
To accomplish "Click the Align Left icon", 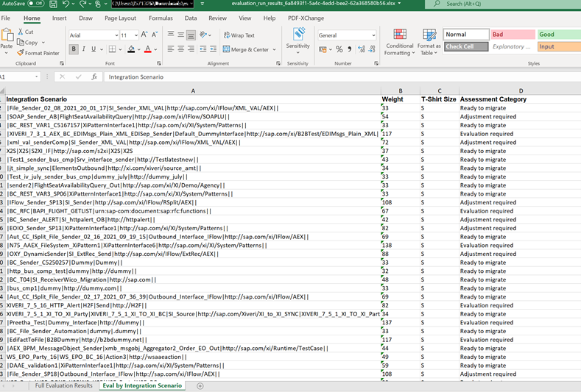I will point(171,49).
